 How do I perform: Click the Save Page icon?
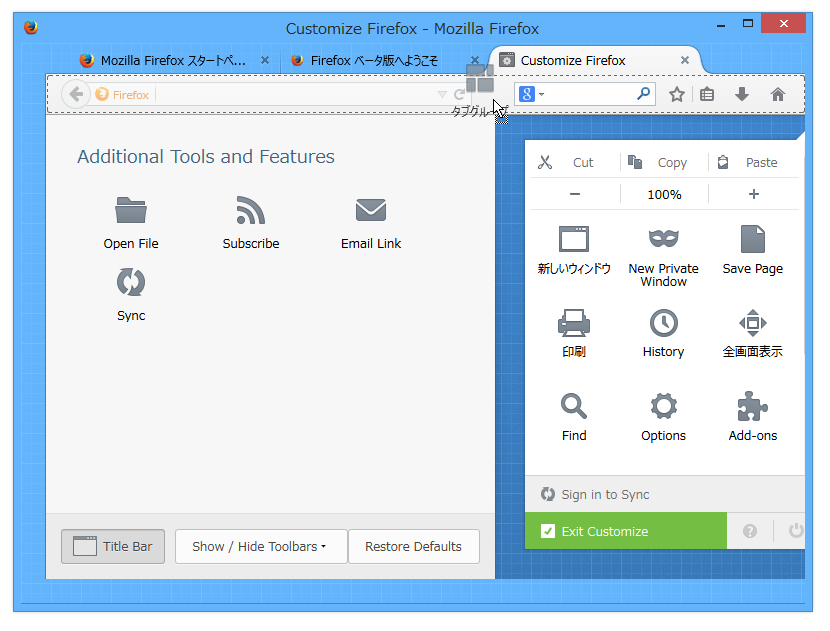pos(753,239)
